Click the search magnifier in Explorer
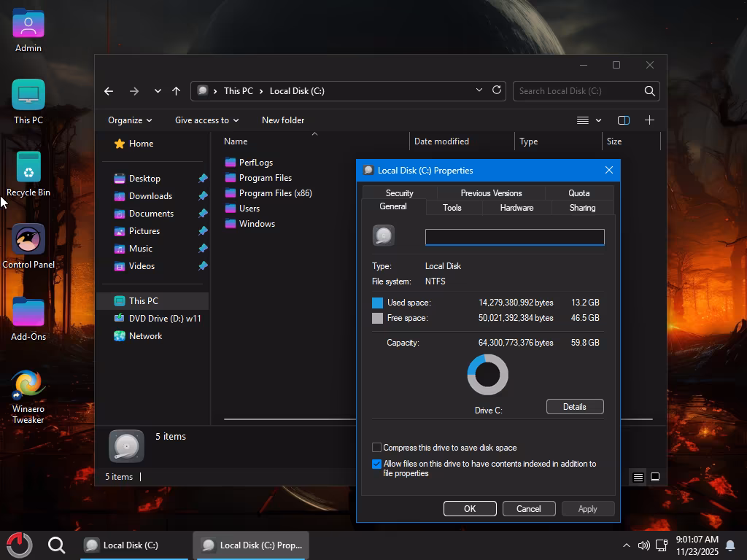747x560 pixels. [649, 91]
